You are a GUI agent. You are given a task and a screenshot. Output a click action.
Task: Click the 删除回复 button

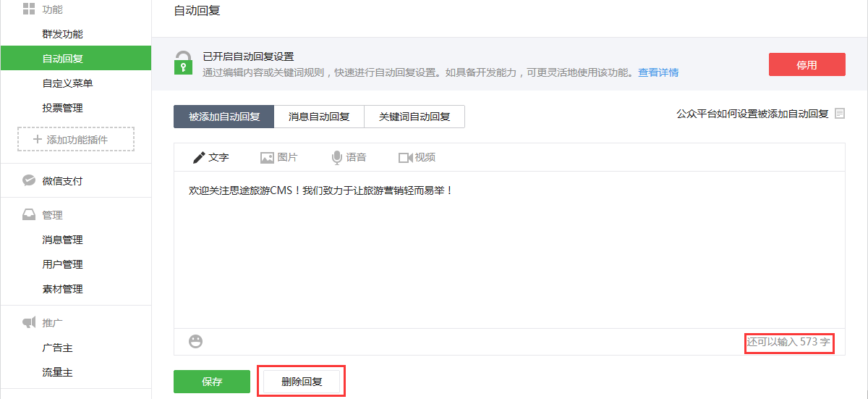click(302, 382)
